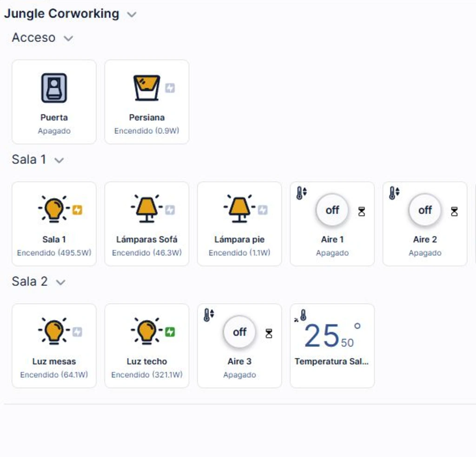This screenshot has height=457, width=476.
Task: Click the hourglass timer icon on Aire 1
Action: [x=362, y=211]
